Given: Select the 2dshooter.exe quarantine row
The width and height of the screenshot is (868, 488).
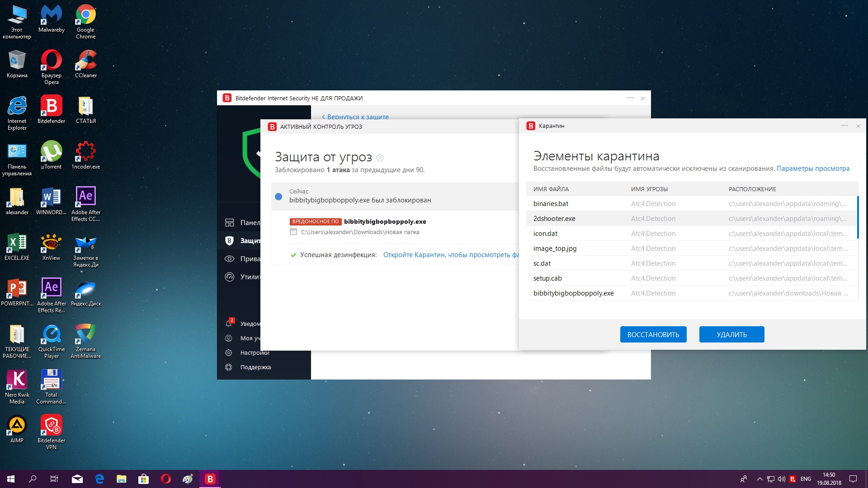Looking at the screenshot, I should pos(554,219).
